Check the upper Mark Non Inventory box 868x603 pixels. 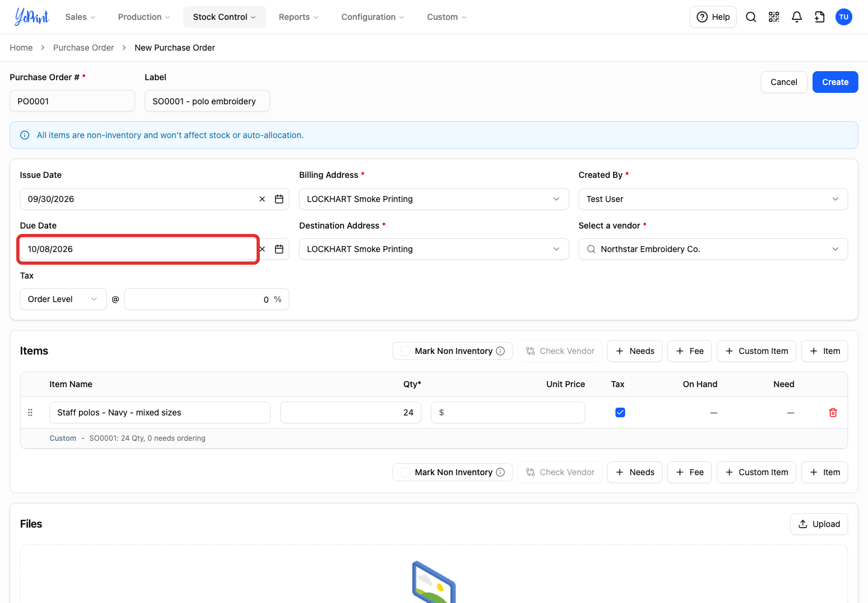point(405,351)
